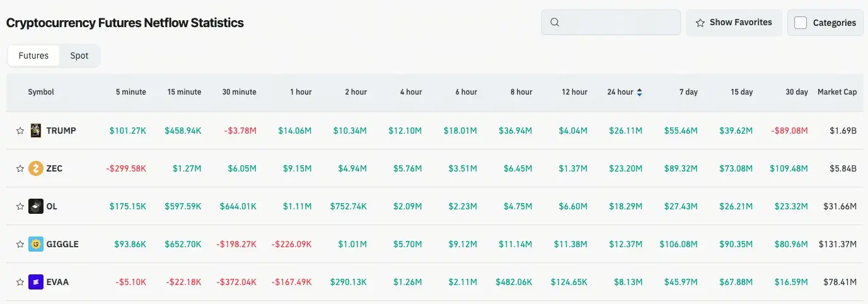This screenshot has height=304, width=868.
Task: Select TRUMP market cap $1.69B
Action: 843,131
